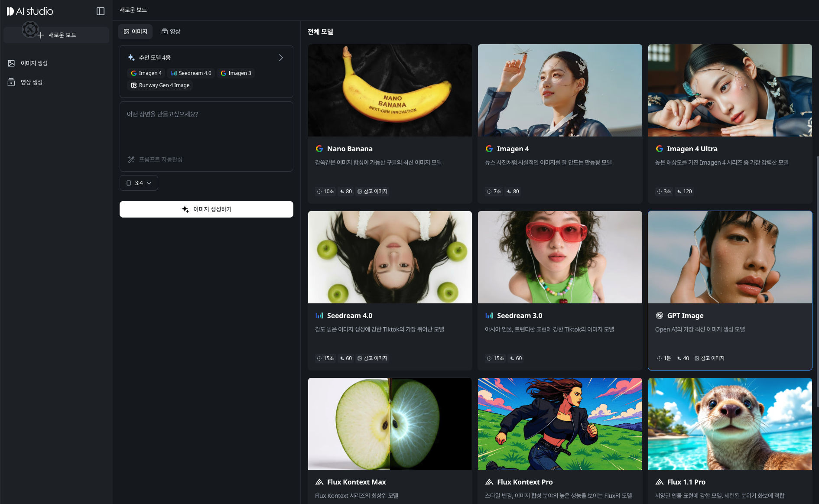Click the 이미지 생성하기 button
819x504 pixels.
pos(206,209)
